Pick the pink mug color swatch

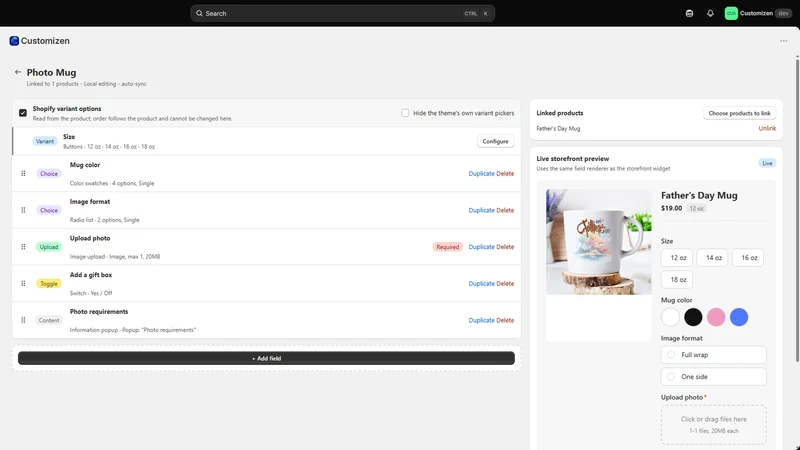pos(716,317)
